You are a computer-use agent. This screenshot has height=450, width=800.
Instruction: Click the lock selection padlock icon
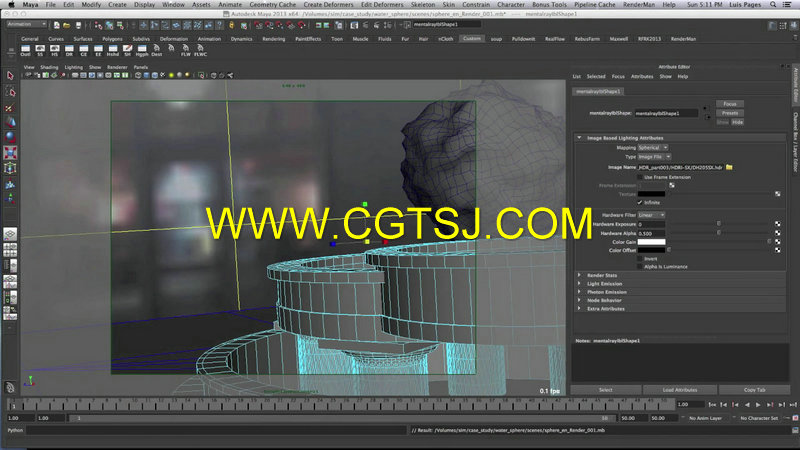(x=232, y=24)
